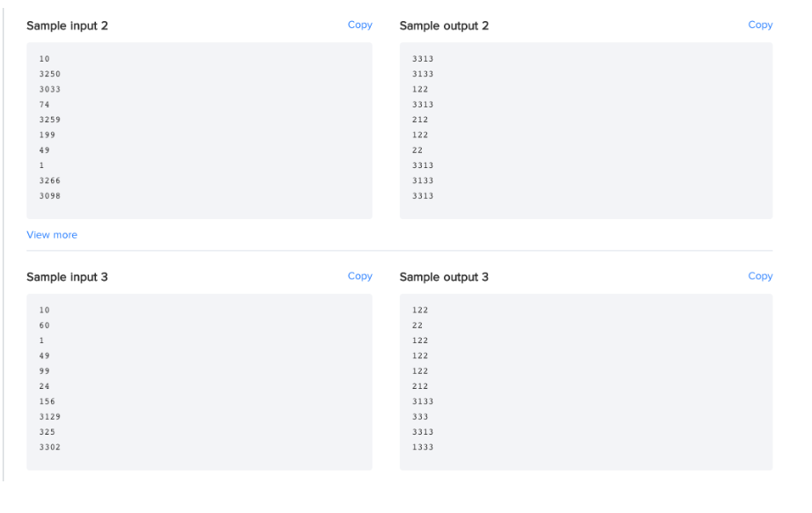Click the 3259 value in Sample input 2
This screenshot has width=812, height=513.
coord(49,120)
